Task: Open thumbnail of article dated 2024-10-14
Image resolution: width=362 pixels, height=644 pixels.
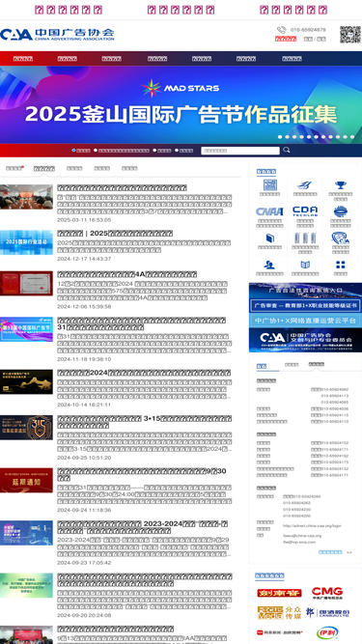Action: 26,381
